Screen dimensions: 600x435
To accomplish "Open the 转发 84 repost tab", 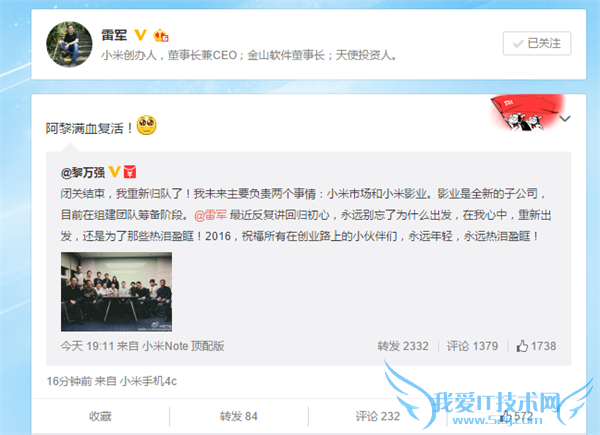I will [x=239, y=416].
